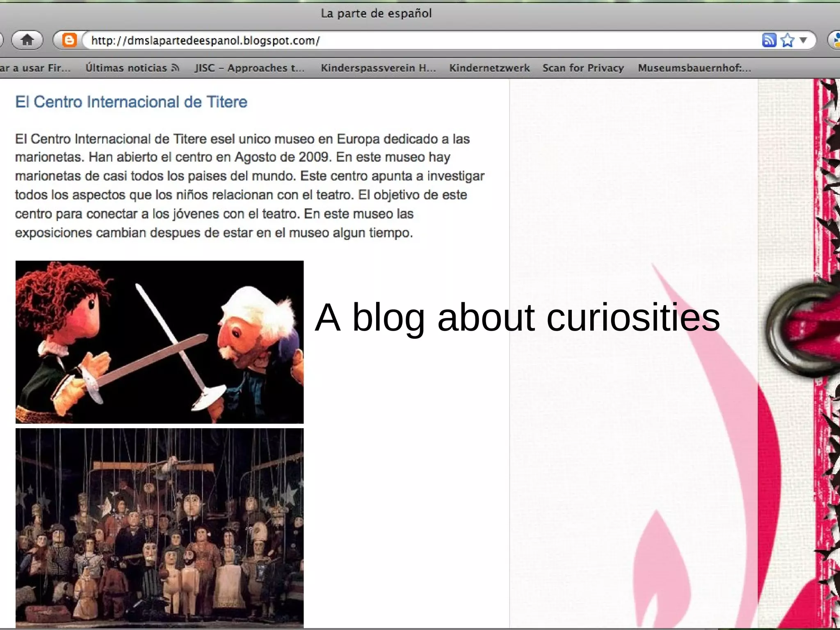Open the hanging marionettes collection image
840x630 pixels.
coord(160,528)
